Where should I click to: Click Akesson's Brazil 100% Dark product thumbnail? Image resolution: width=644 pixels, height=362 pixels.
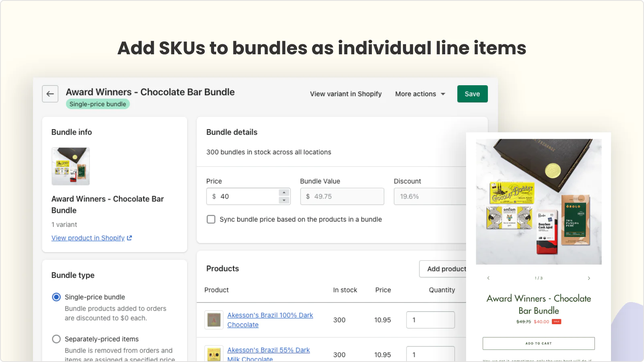214,320
